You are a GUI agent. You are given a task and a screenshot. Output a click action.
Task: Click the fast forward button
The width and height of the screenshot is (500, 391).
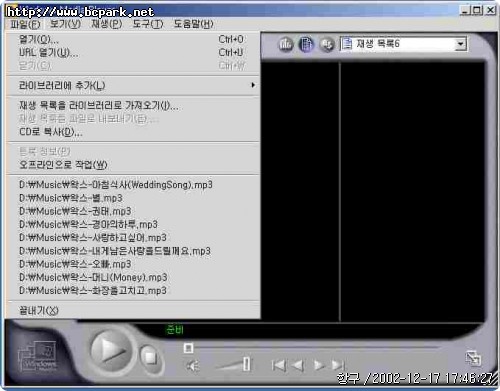click(319, 365)
